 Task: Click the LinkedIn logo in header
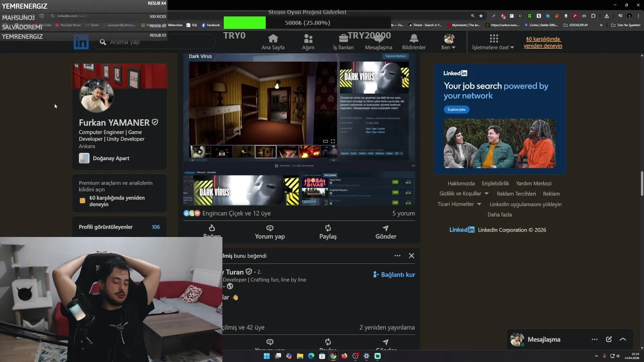pyautogui.click(x=81, y=42)
